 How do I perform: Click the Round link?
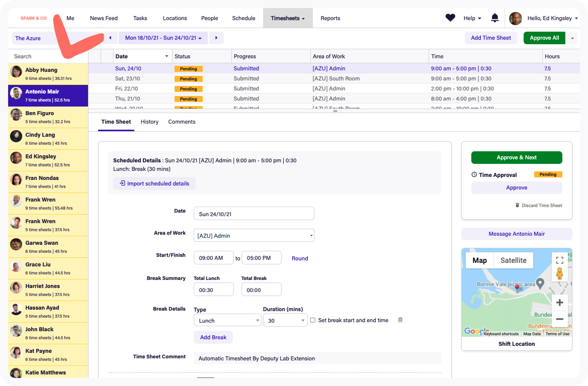(300, 258)
